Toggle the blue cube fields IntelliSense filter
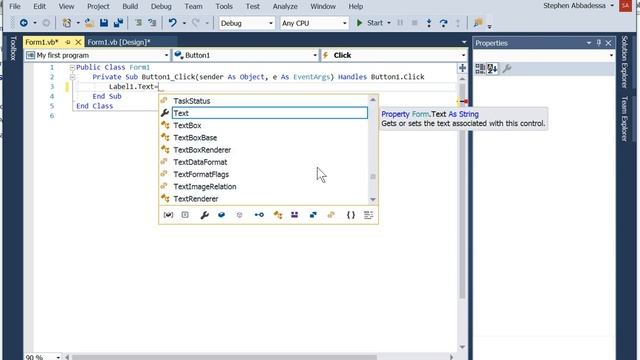The image size is (640, 360). click(221, 215)
